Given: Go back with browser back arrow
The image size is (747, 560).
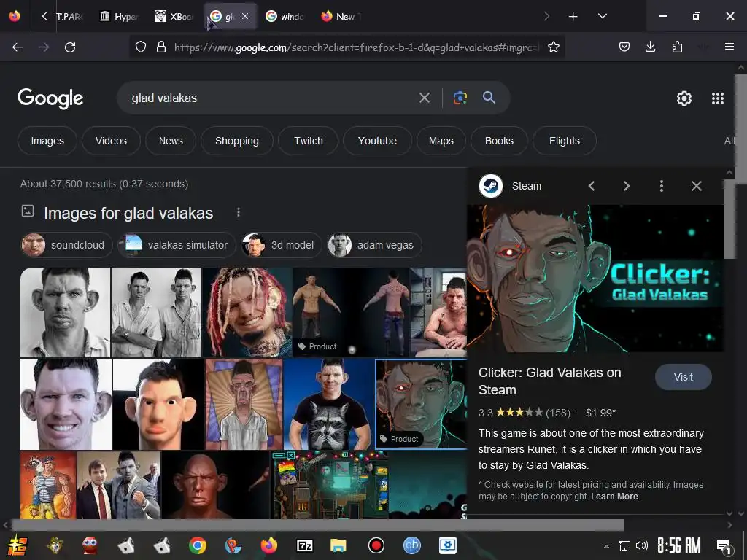Looking at the screenshot, I should coord(18,47).
